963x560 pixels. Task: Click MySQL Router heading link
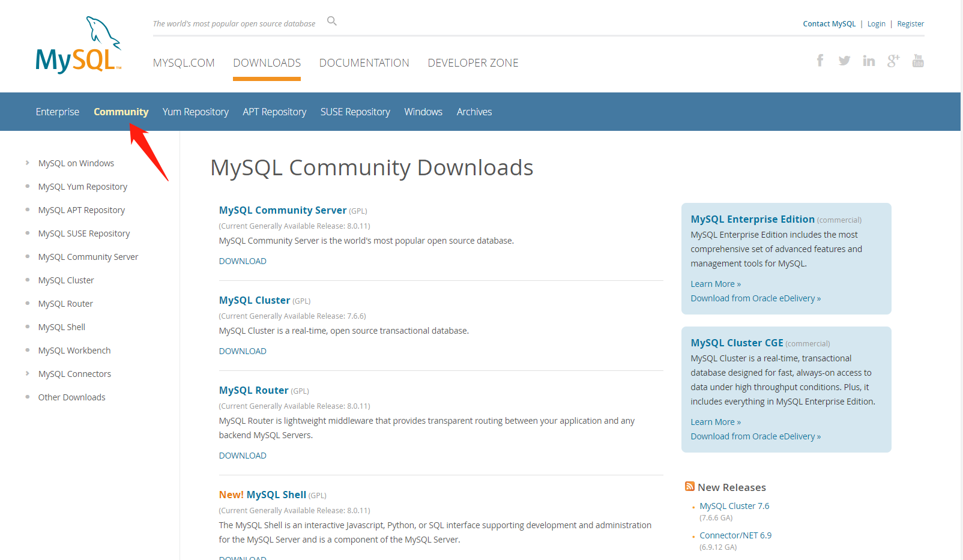click(253, 390)
